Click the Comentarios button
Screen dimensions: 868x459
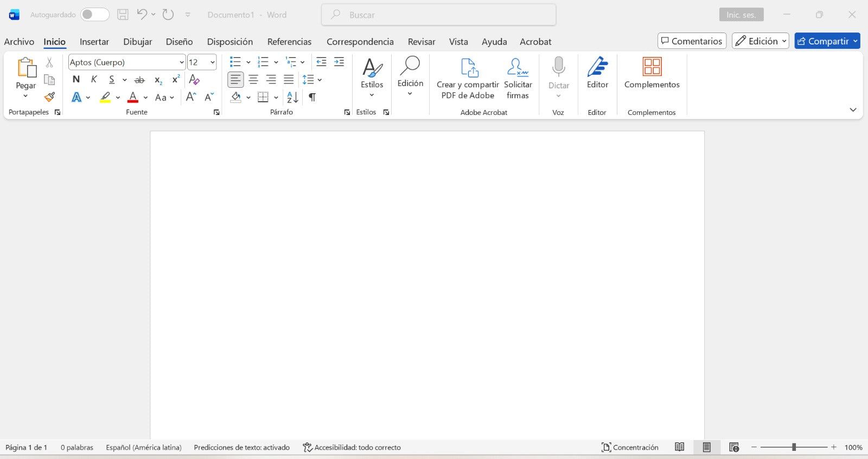(692, 41)
